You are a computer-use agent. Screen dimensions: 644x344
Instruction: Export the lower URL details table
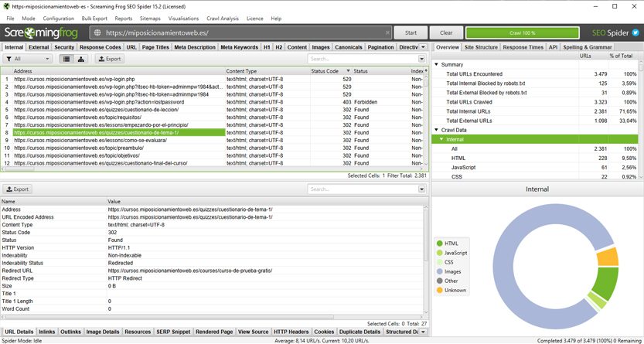pyautogui.click(x=18, y=189)
